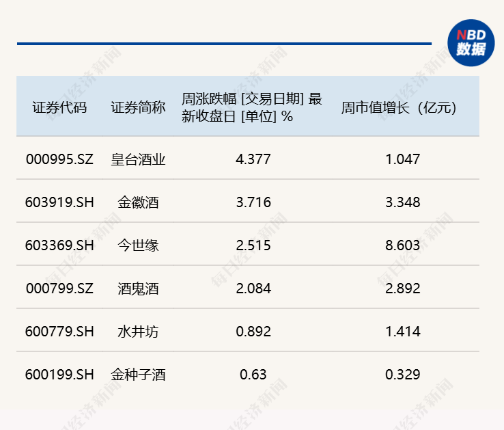Screen dimensions: 504x430
Task: Select stock code 600199.SH
Action: [x=59, y=375]
